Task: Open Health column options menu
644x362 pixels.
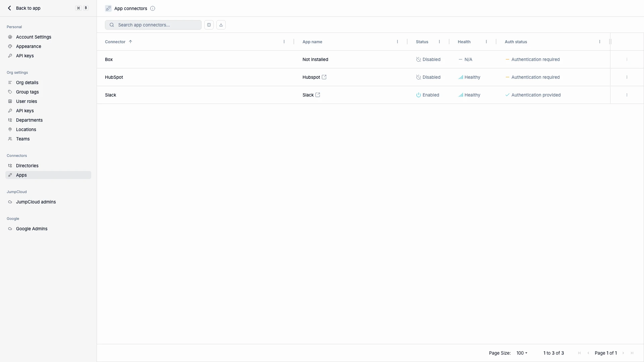Action: 486,42
